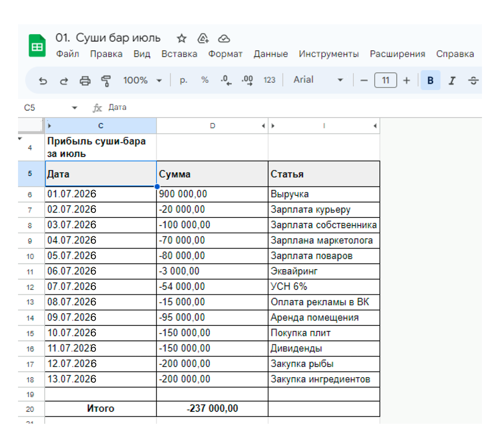This screenshot has height=448, width=500.
Task: Click the Undo arrow icon
Action: 43,80
